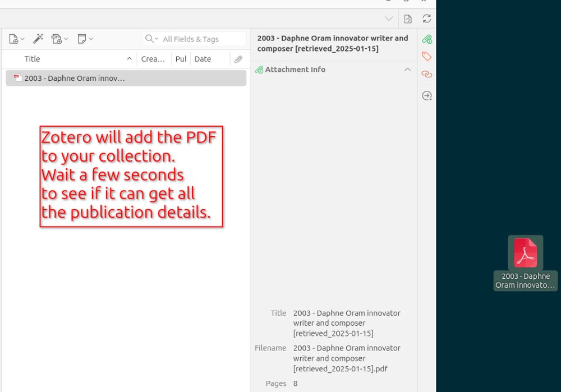
Task: Open the New Item toolbar button
Action: (x=16, y=39)
